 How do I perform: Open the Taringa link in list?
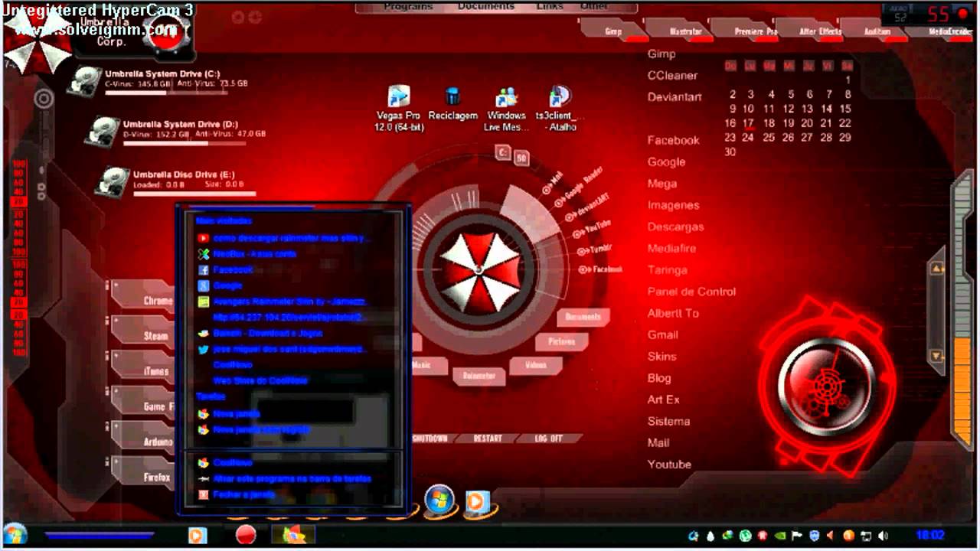tap(667, 269)
